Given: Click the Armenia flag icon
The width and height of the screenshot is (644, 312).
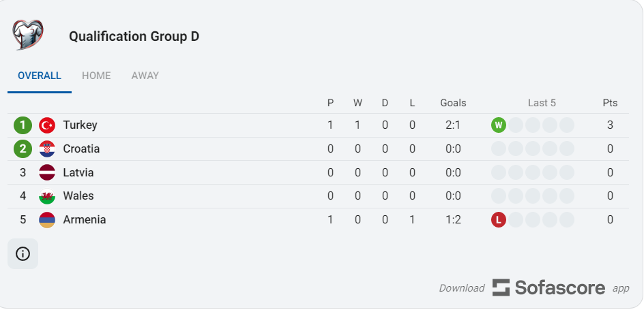Looking at the screenshot, I should point(47,220).
